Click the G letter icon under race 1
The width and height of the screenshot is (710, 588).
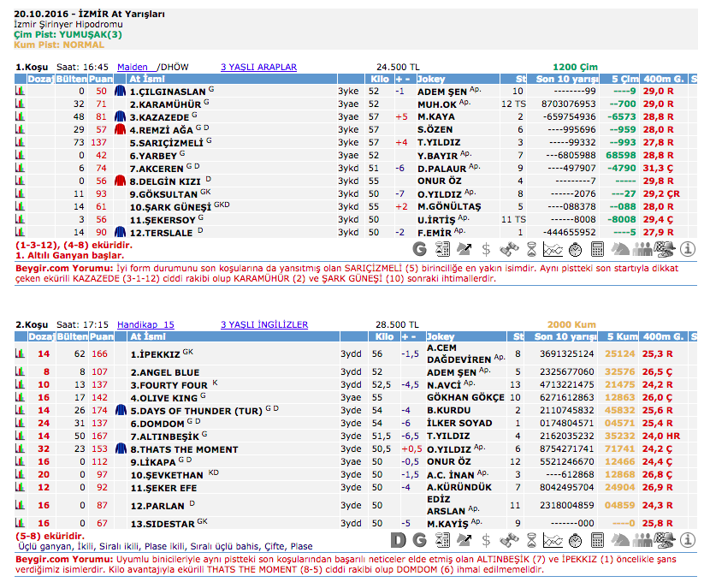pos(419,250)
